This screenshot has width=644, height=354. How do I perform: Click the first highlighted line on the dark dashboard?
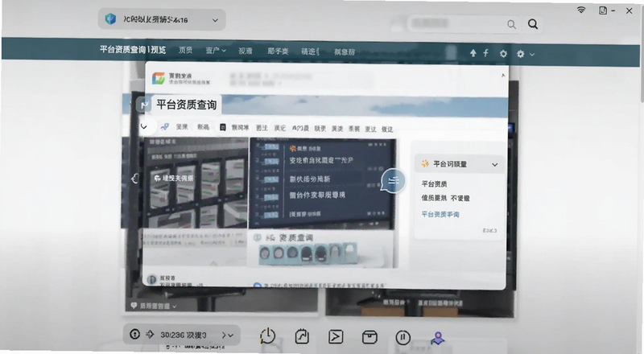click(x=320, y=160)
